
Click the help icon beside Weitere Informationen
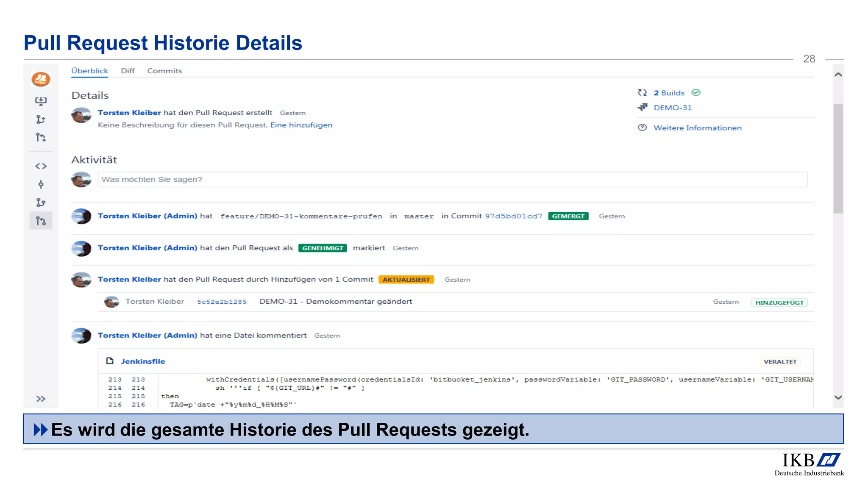[643, 128]
